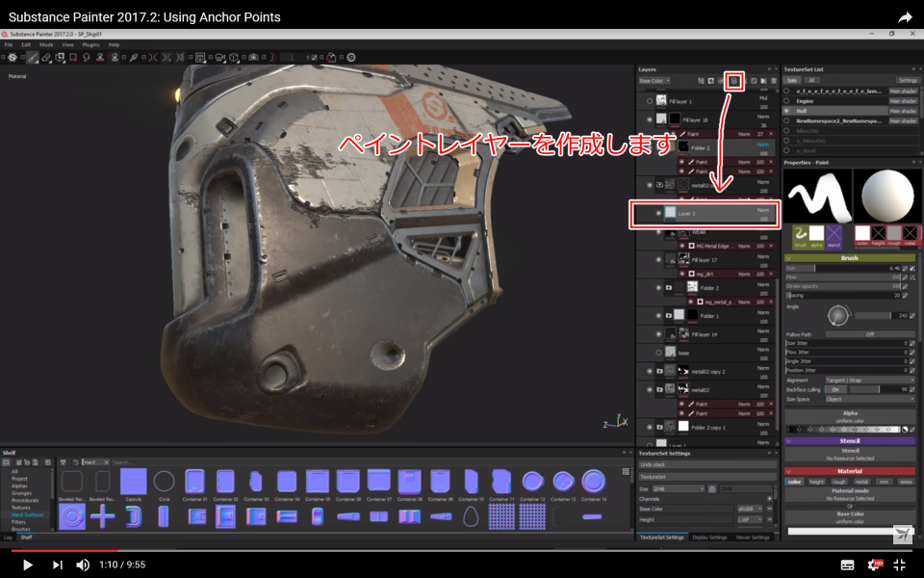Hide the Layer 2 paint layer

click(x=658, y=214)
